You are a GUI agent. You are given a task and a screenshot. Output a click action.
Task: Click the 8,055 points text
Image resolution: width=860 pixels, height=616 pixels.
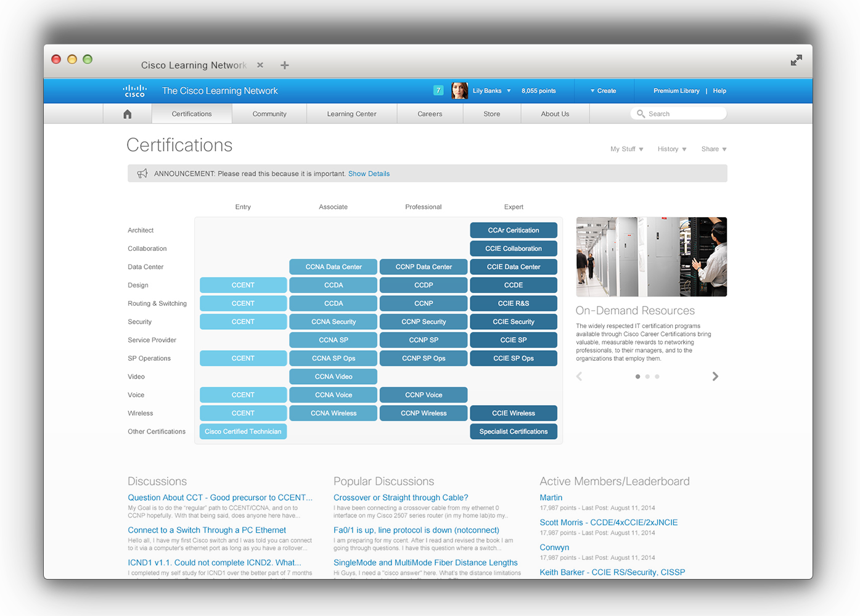pos(539,91)
